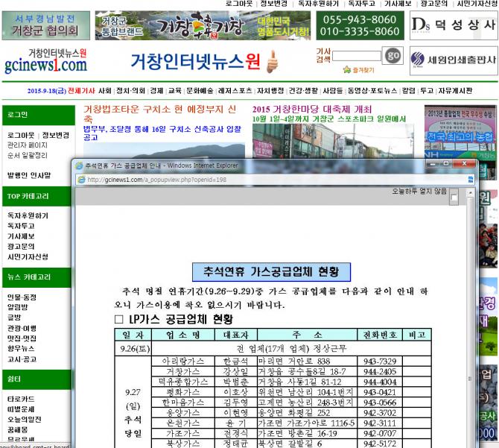Screen dimensions: 499x448
Task: Click 독자후원하기 in the top utility bar
Action: [x=318, y=4]
